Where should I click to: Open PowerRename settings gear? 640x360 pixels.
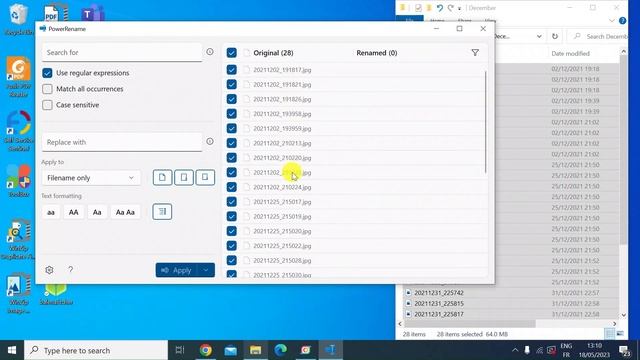point(49,270)
